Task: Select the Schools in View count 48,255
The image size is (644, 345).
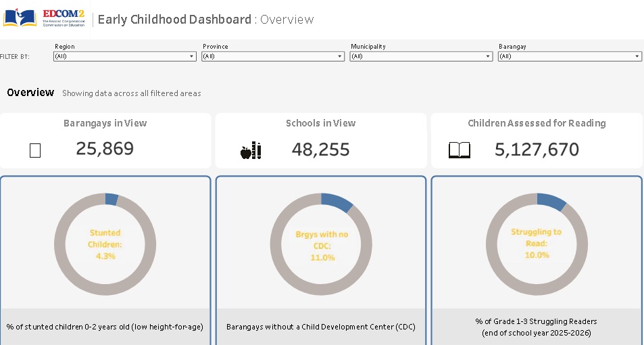Action: pos(320,149)
